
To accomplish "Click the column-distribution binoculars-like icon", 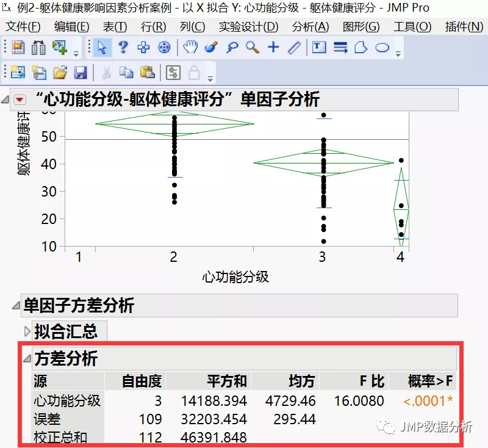I will click(x=38, y=48).
